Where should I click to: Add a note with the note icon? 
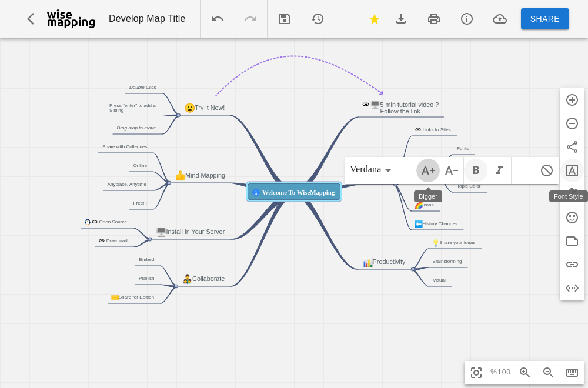click(572, 241)
